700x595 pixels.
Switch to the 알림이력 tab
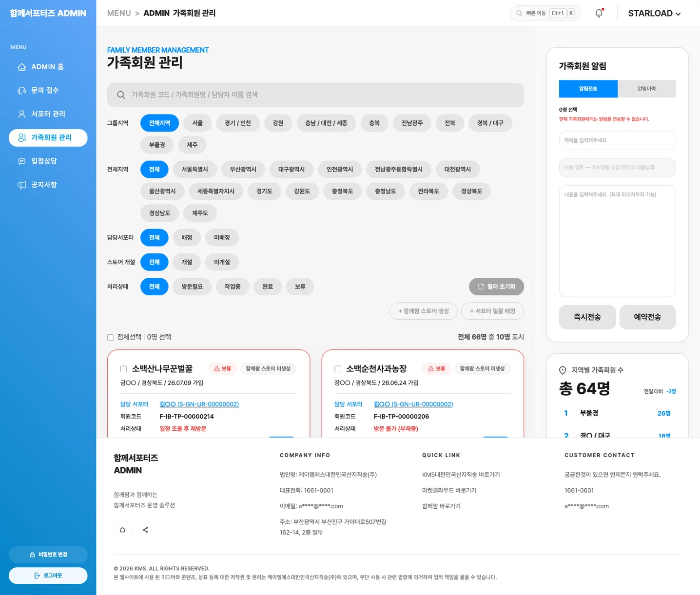coord(647,89)
